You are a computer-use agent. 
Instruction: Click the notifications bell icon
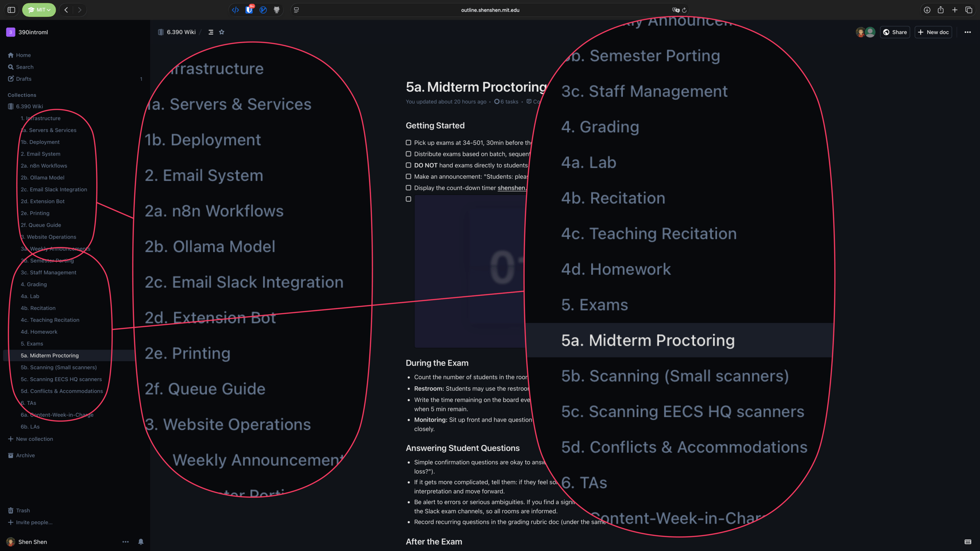[140, 542]
